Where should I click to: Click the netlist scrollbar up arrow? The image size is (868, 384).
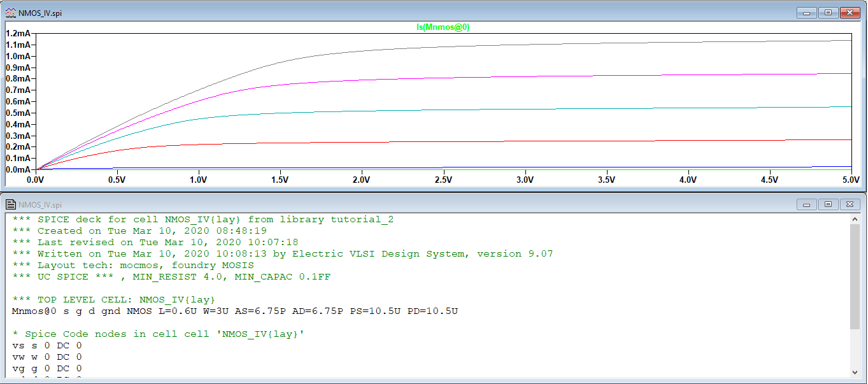click(x=855, y=220)
